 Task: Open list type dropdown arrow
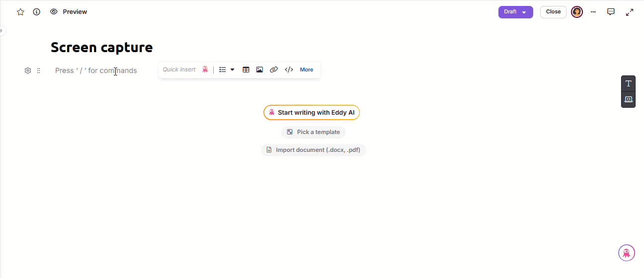click(232, 70)
